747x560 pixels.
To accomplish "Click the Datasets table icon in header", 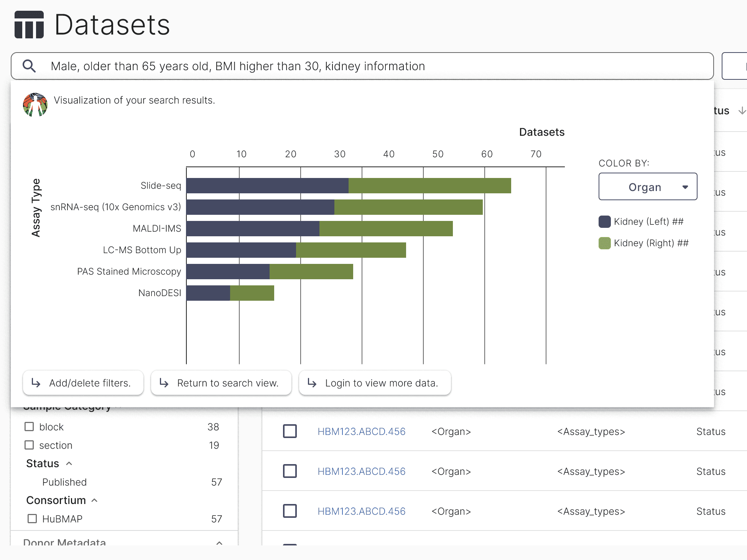I will coord(29,25).
